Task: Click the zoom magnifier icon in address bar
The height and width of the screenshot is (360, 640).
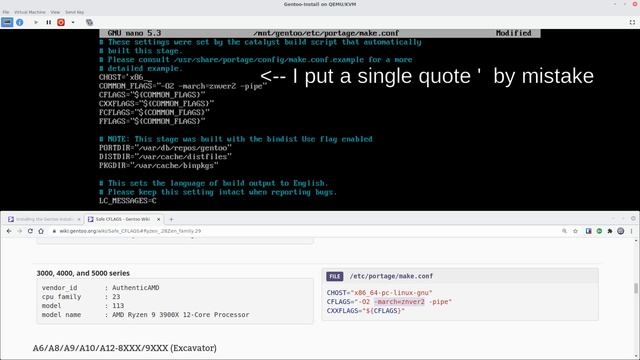Action: [x=564, y=231]
